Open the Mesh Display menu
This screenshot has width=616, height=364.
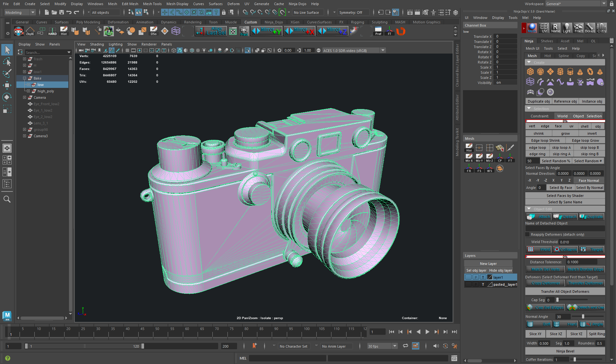(177, 4)
